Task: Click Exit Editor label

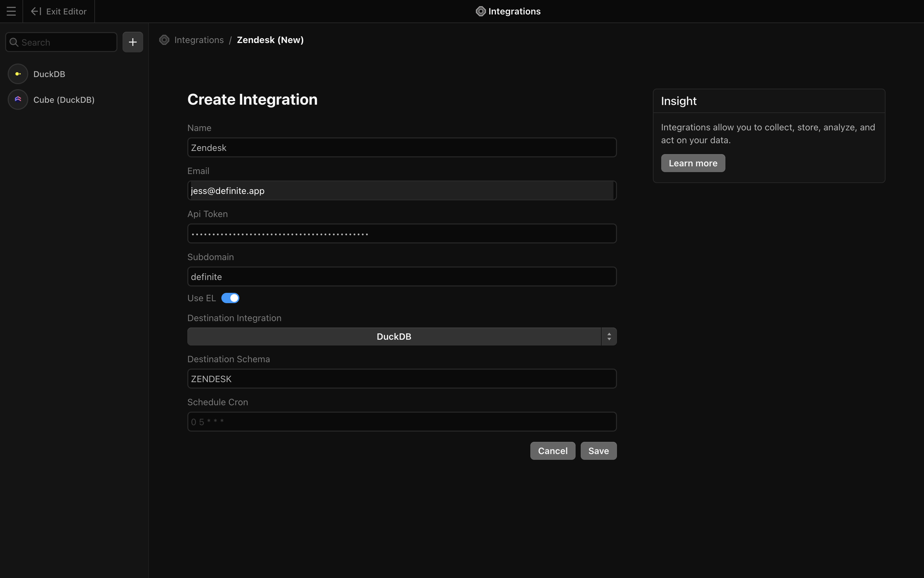Action: click(66, 12)
